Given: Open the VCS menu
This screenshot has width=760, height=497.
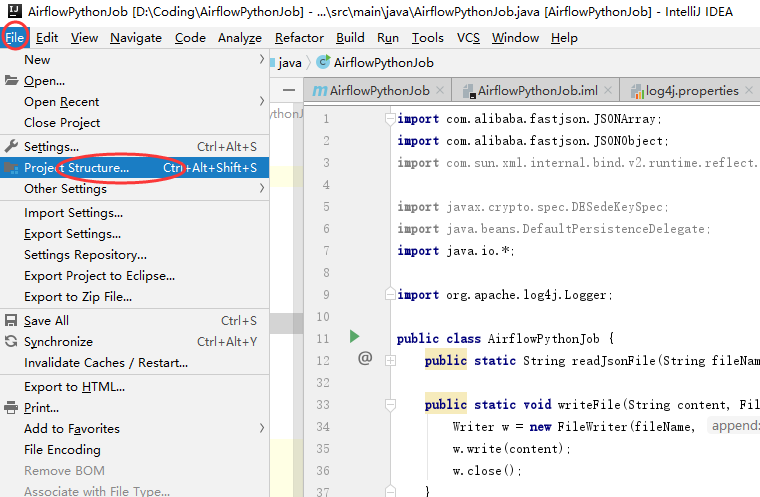Looking at the screenshot, I should 468,38.
